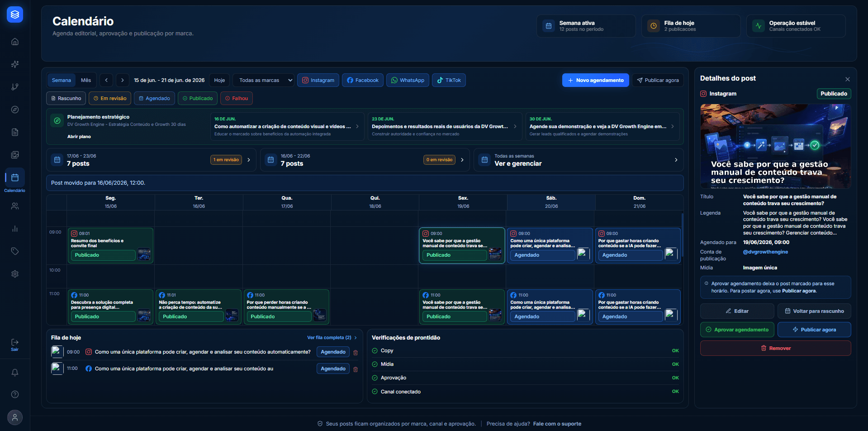Click the Hoje button
The image size is (868, 431).
click(x=219, y=80)
